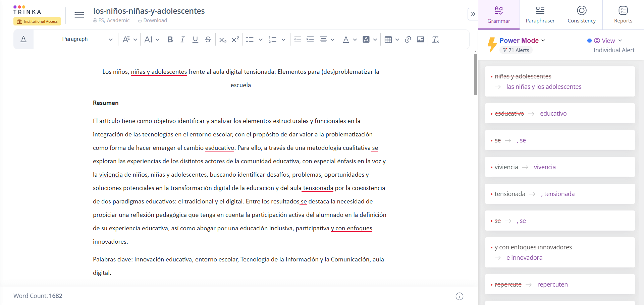This screenshot has height=305, width=644.
Task: Open the font size icon
Action: 149,40
